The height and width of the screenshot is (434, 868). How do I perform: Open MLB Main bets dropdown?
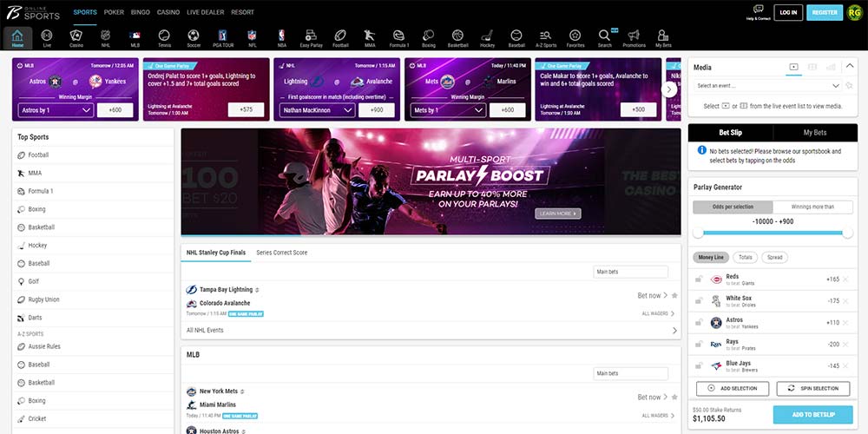tap(630, 373)
